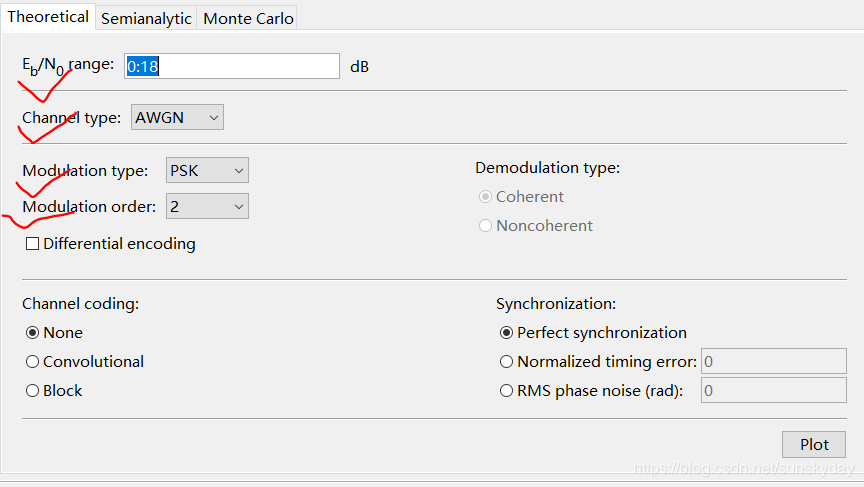
Task: Open the Modulation order dropdown
Action: (x=207, y=207)
